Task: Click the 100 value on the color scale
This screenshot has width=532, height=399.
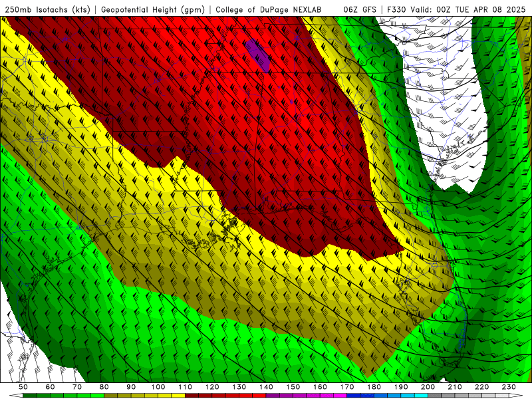Action: pos(158,387)
